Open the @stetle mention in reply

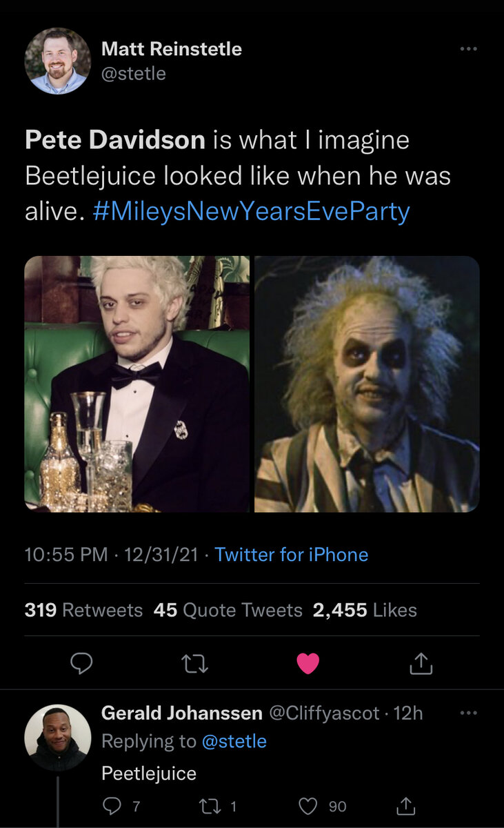point(234,741)
